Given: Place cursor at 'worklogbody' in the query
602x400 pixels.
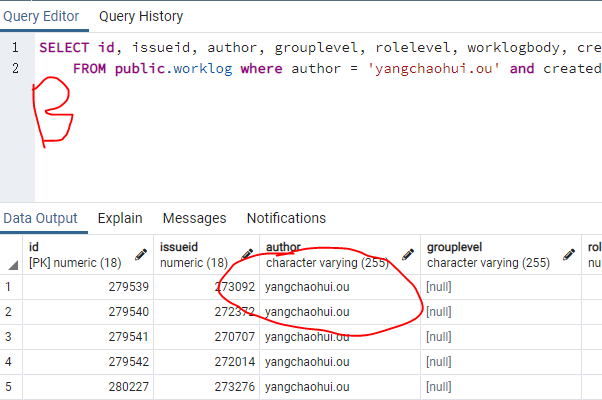Looking at the screenshot, I should [x=513, y=48].
